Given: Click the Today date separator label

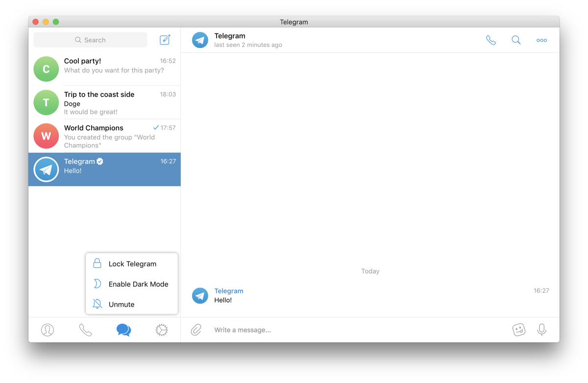Looking at the screenshot, I should (370, 271).
